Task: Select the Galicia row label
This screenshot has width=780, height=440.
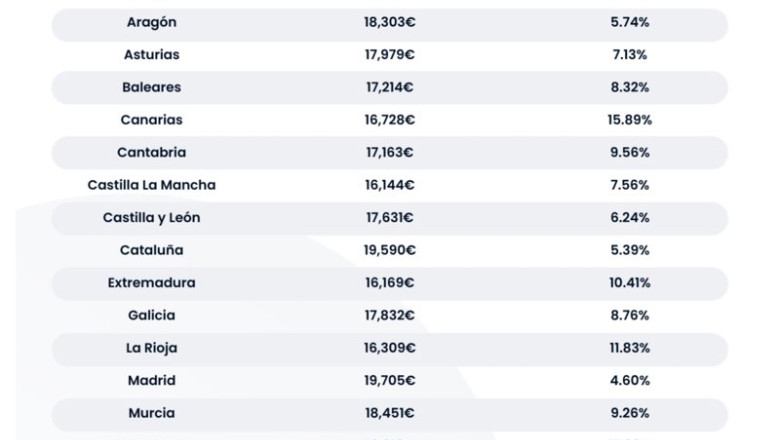Action: [x=152, y=315]
